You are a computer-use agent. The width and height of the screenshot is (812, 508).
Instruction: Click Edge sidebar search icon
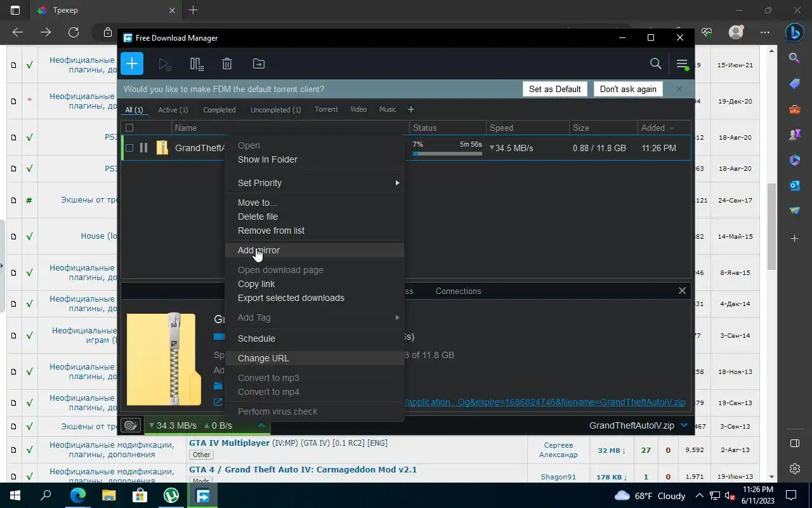[x=794, y=58]
